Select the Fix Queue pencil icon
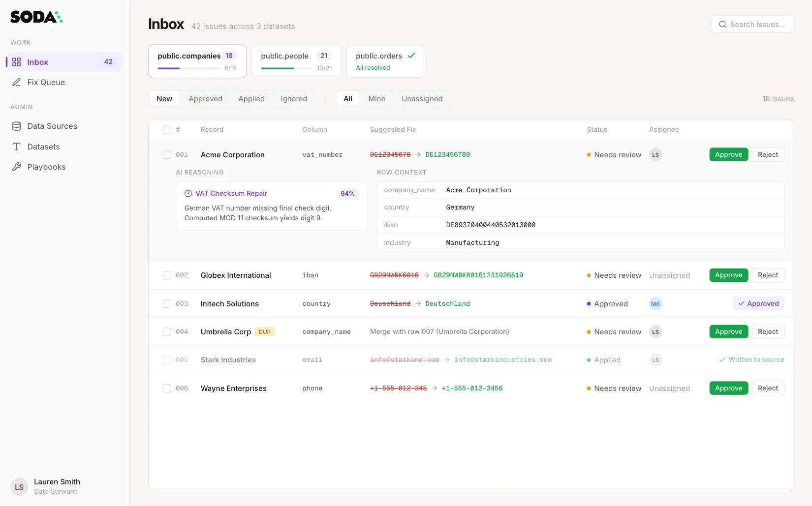812x506 pixels. (x=16, y=82)
